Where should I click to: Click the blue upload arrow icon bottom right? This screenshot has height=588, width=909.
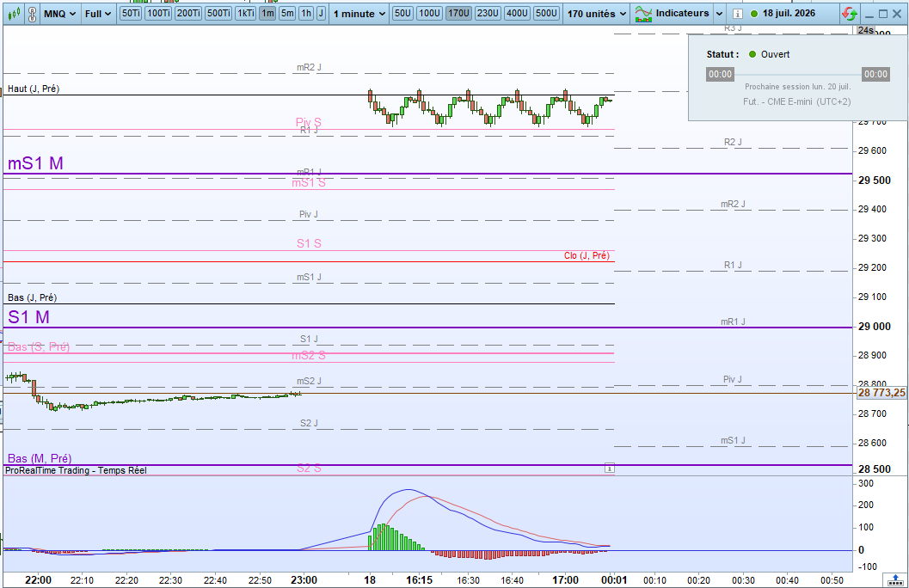[x=895, y=579]
